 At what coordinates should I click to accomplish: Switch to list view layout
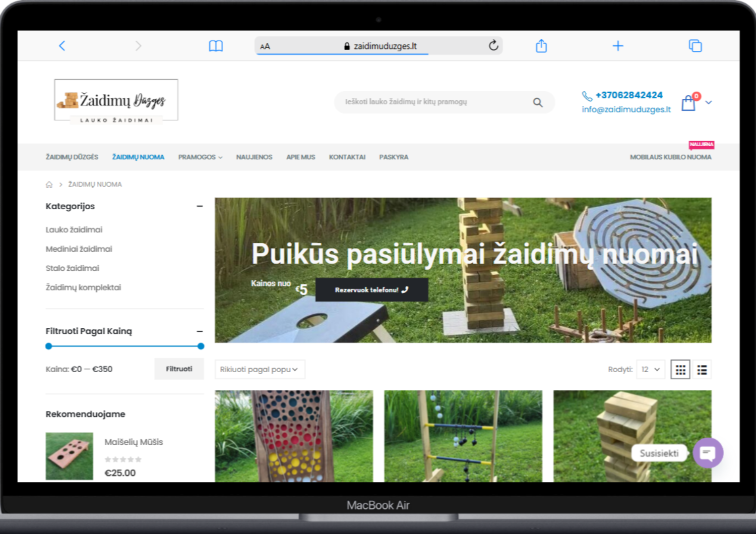click(702, 370)
